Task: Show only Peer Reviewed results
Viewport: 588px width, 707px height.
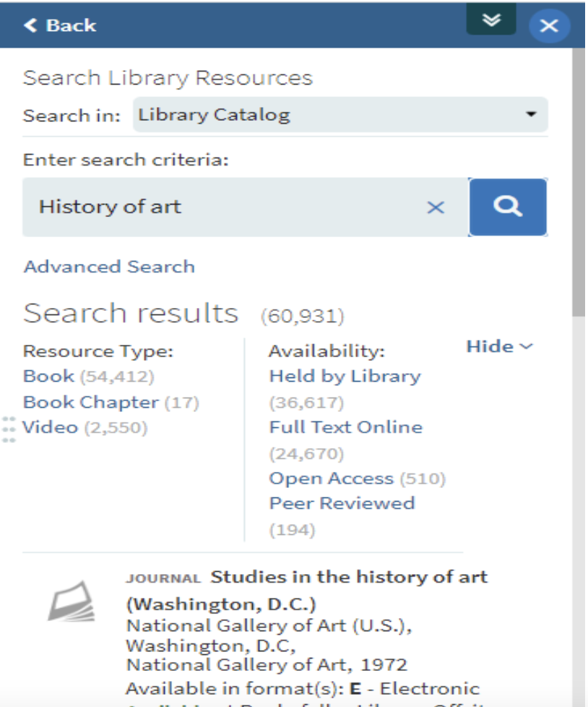Action: [342, 503]
